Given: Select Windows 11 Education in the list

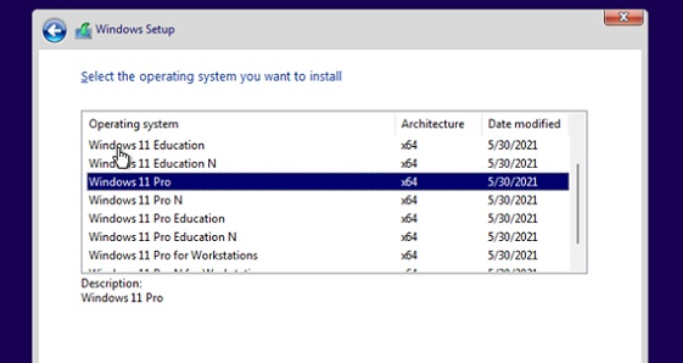Looking at the screenshot, I should (x=328, y=145).
